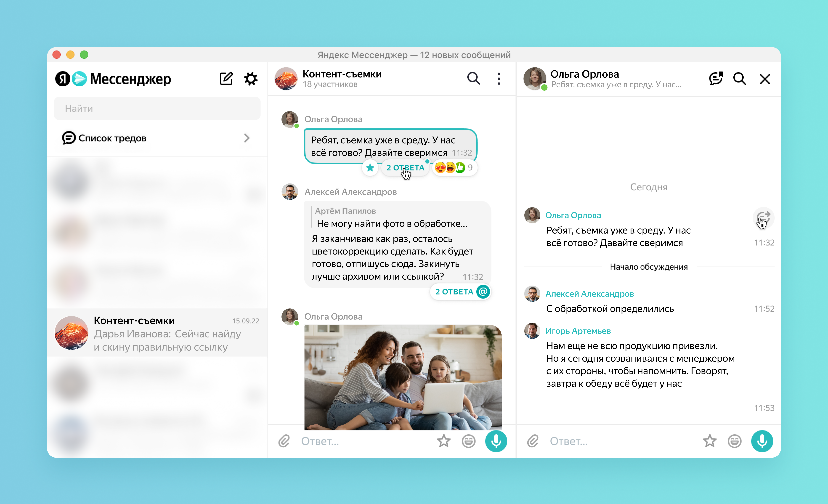
Task: Click the Ответ input in thread panel
Action: 622,441
